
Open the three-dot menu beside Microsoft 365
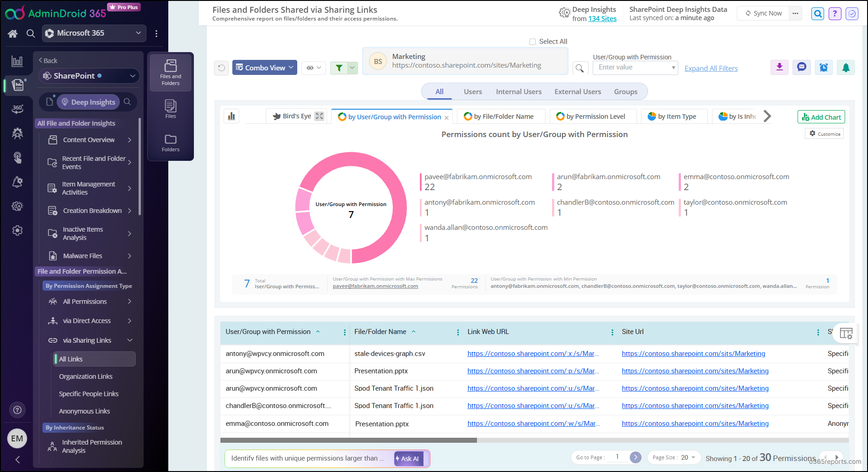coord(156,33)
